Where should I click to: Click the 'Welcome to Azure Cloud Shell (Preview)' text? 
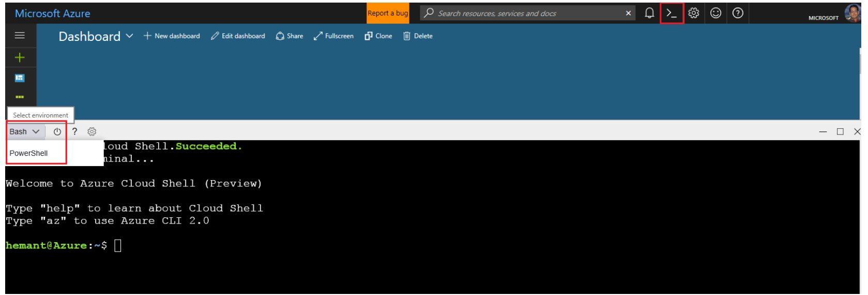tap(134, 184)
